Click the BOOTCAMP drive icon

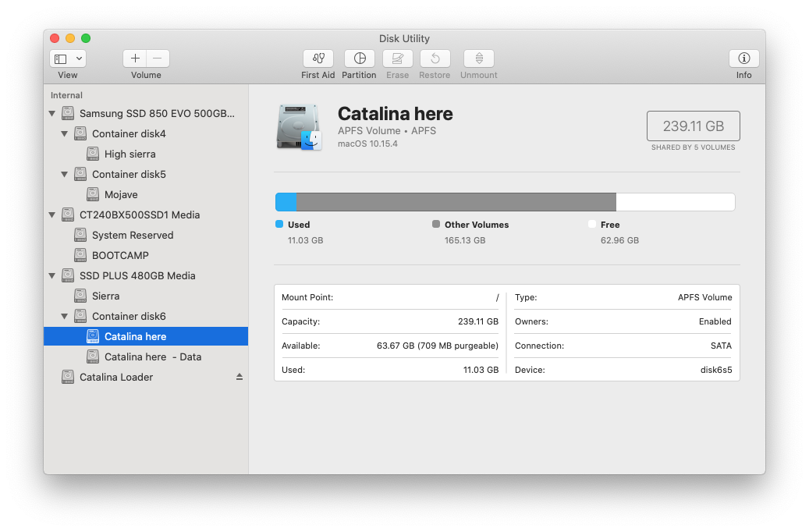(x=80, y=255)
